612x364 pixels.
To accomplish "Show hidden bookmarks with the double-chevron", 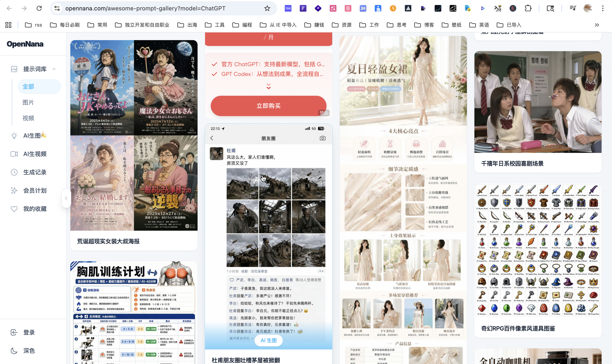I will coord(597,25).
